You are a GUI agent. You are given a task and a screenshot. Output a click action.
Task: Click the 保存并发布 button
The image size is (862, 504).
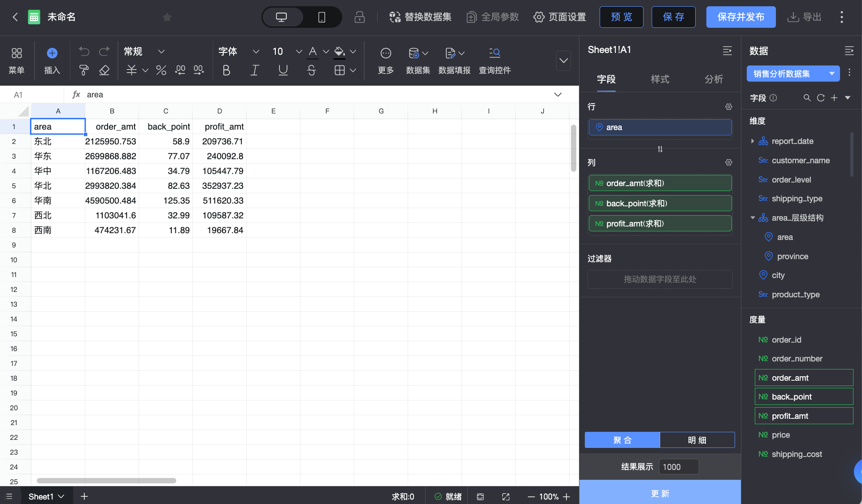pyautogui.click(x=740, y=17)
